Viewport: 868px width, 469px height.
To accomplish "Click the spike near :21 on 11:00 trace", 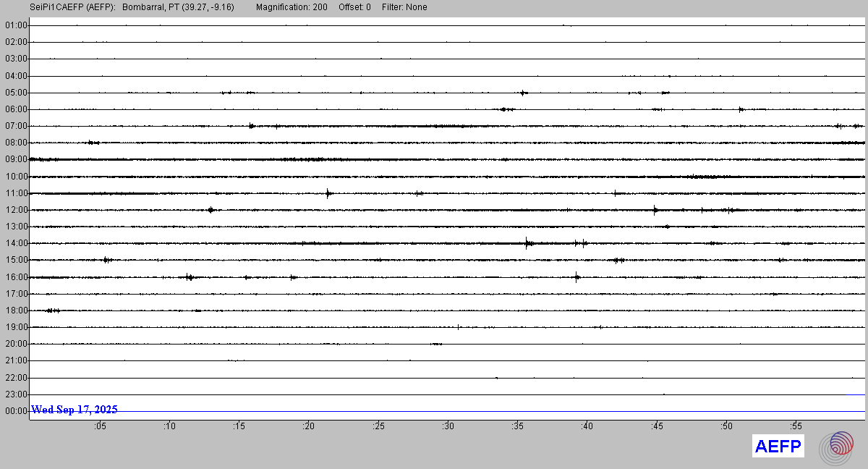I will point(328,193).
